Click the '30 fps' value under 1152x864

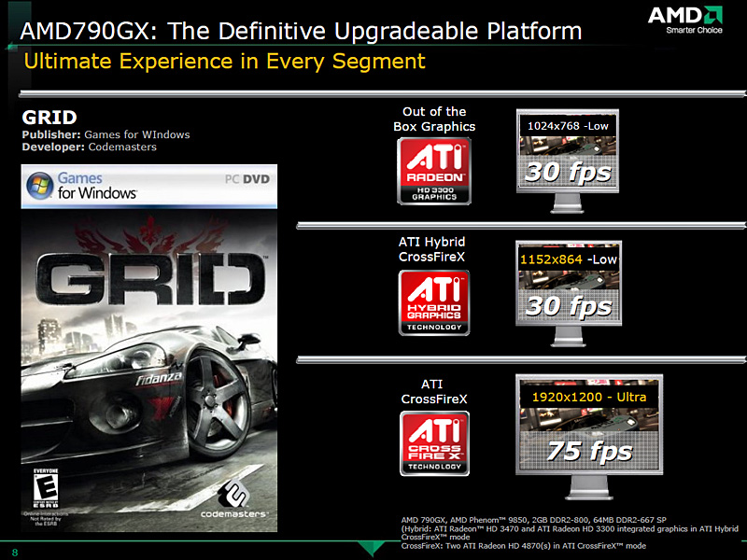click(569, 306)
